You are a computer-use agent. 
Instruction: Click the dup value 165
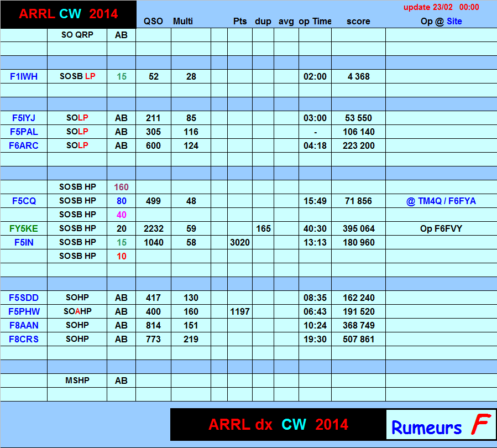[263, 228]
